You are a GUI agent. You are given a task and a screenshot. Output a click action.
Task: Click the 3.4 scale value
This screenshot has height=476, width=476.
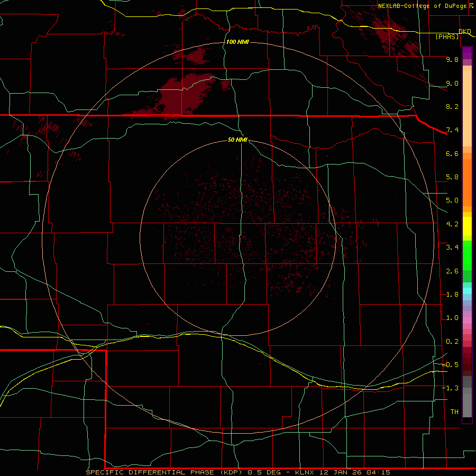(x=452, y=248)
